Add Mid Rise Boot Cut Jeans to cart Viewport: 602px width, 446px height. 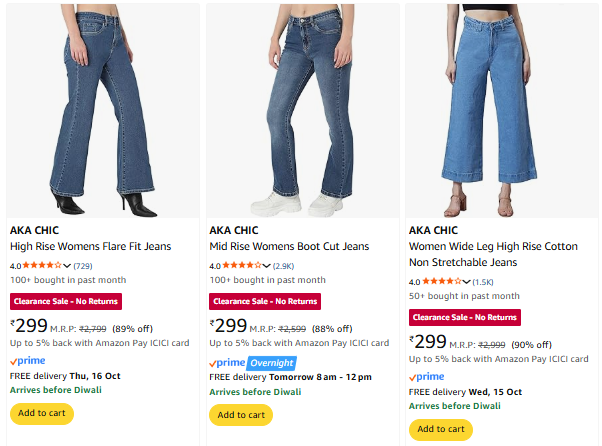241,415
